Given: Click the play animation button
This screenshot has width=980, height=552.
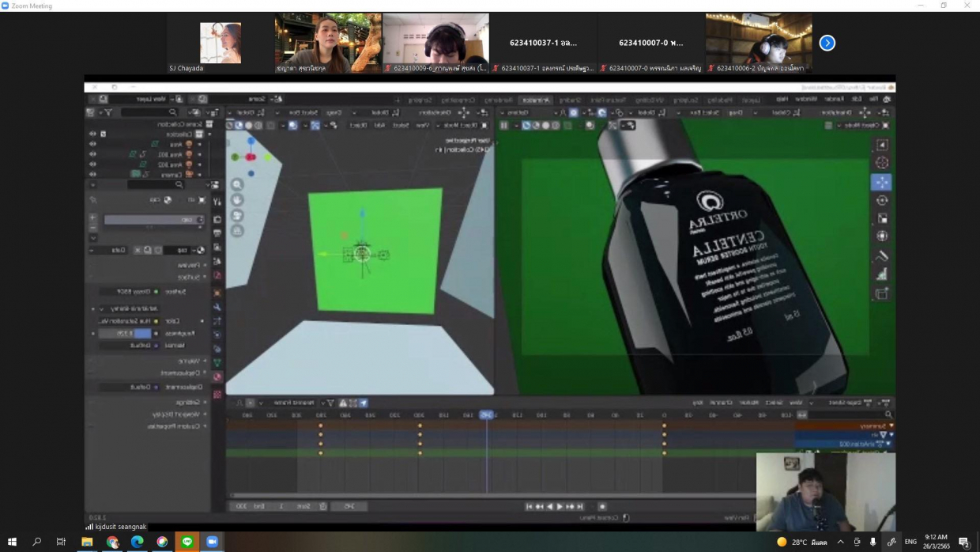Looking at the screenshot, I should [560, 506].
